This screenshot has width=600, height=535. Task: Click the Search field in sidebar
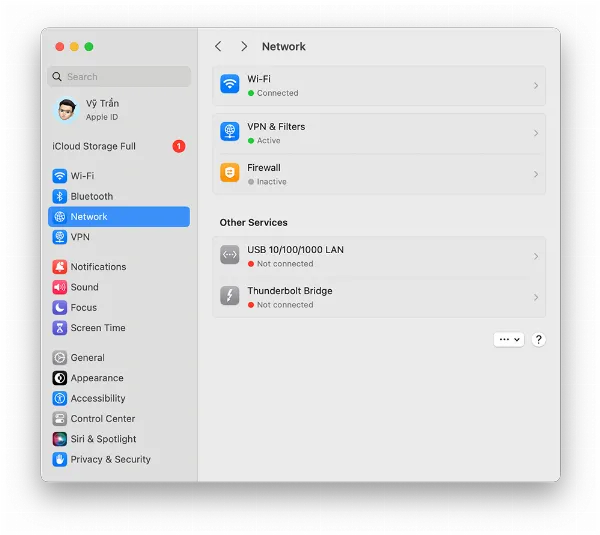tap(119, 77)
